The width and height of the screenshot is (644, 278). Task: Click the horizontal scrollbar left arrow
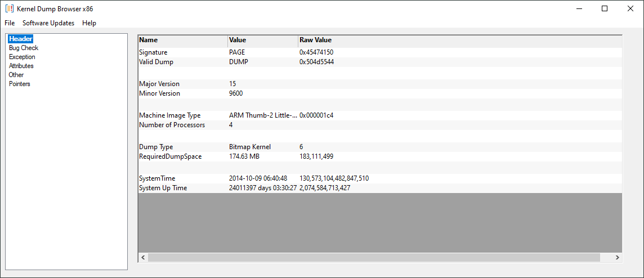pos(144,257)
